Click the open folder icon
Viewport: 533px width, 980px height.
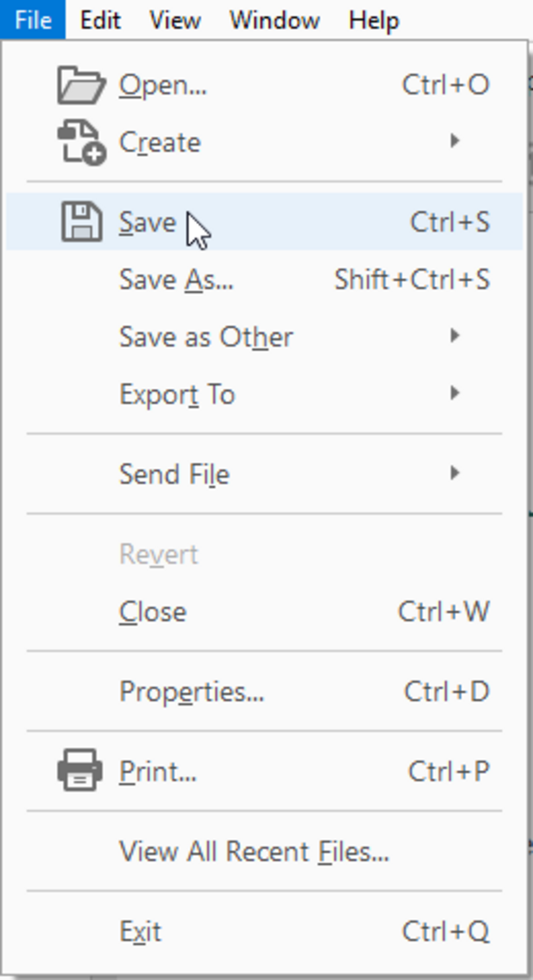click(x=81, y=85)
